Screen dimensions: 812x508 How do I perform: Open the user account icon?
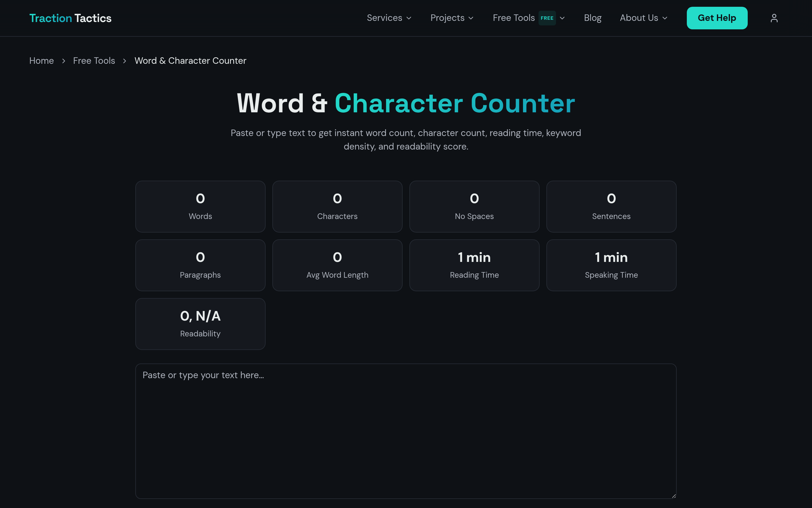tap(774, 18)
